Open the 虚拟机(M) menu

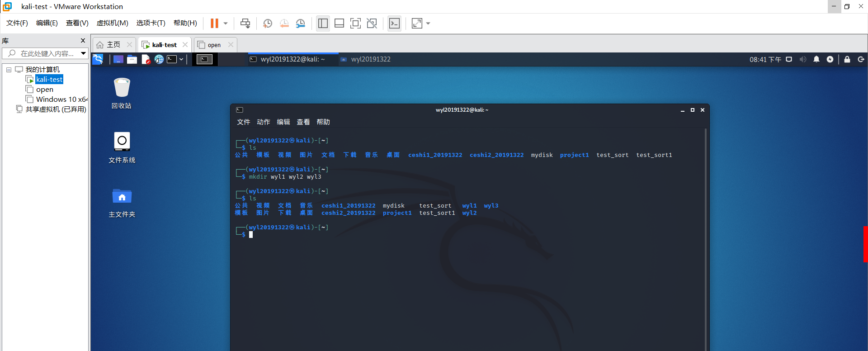[113, 23]
